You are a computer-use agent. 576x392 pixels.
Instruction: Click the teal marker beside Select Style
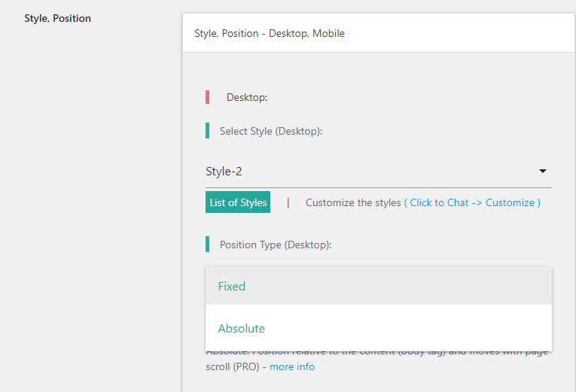[207, 131]
